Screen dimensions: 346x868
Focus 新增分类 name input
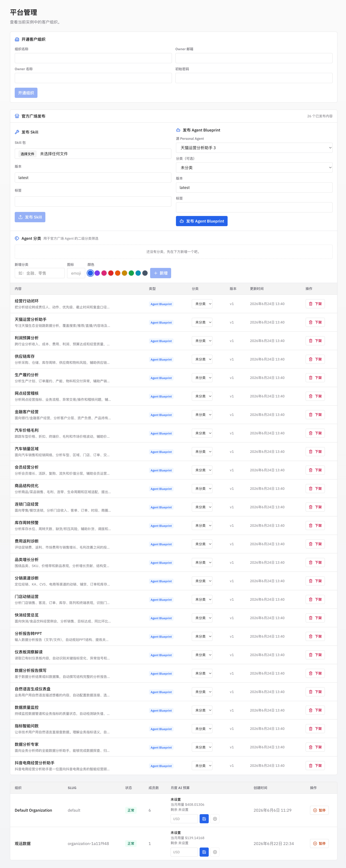coord(40,273)
